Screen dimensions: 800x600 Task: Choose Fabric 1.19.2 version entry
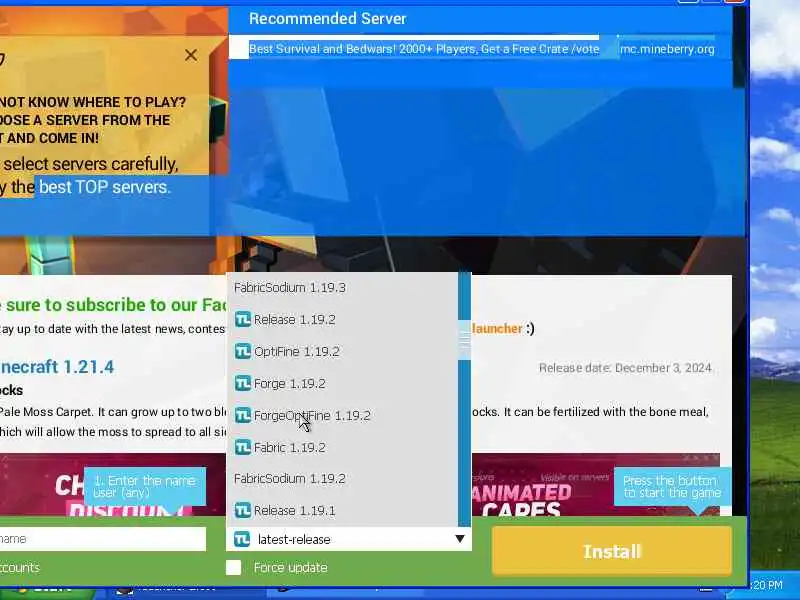click(x=342, y=447)
